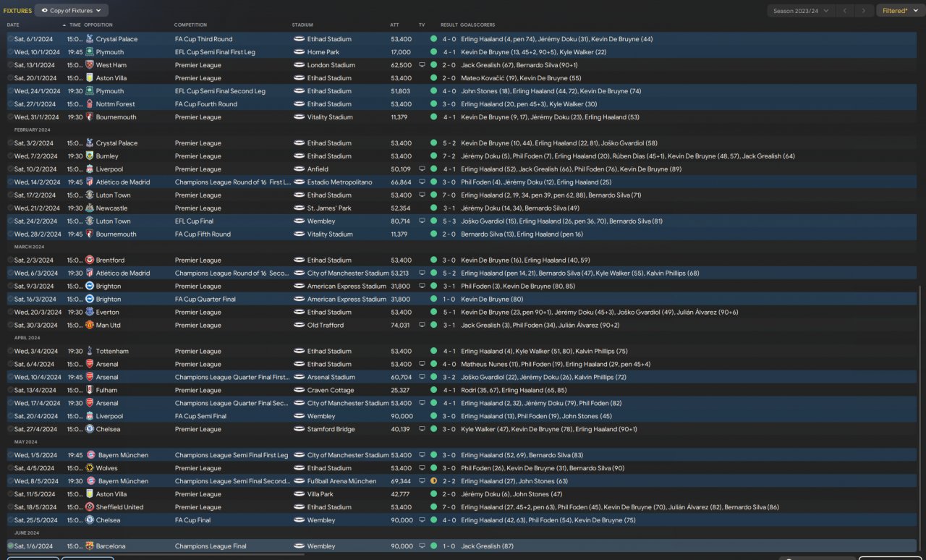Screen dimensions: 926x560
Task: Toggle the row circle for the Fulham fixture
Action: coord(10,391)
